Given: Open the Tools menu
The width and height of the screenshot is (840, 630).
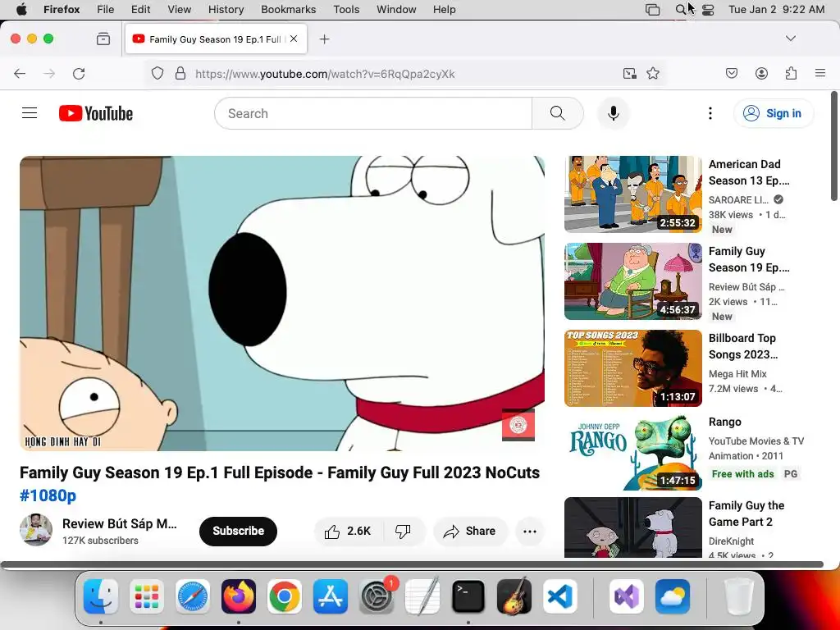Looking at the screenshot, I should [346, 10].
